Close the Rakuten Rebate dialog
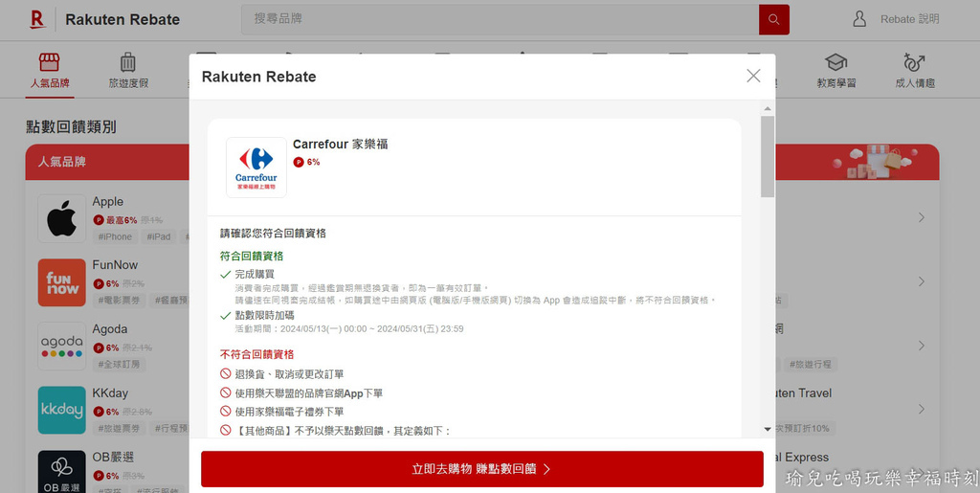Screen dimensions: 980x493 [753, 77]
